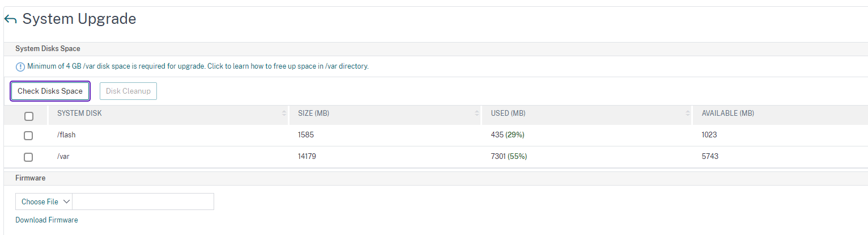The width and height of the screenshot is (868, 235).
Task: Click the sort arrows in SYSTEM DISK column
Action: click(284, 114)
